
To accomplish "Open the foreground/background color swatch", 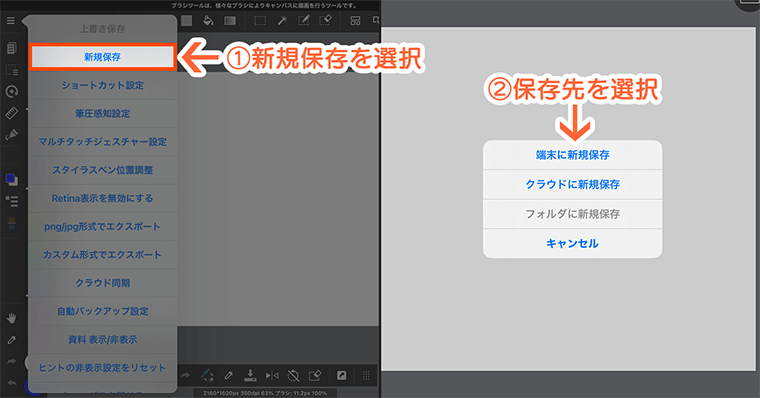I will pos(12,179).
